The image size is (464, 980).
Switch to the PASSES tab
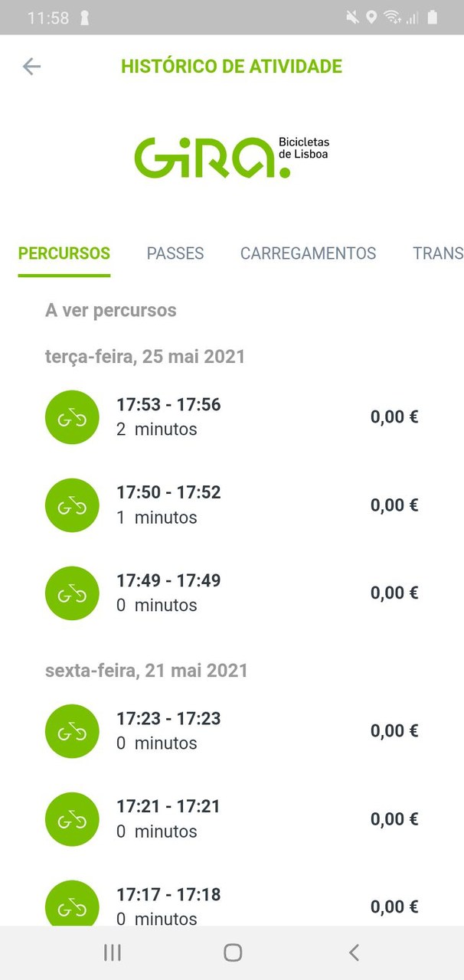(175, 253)
